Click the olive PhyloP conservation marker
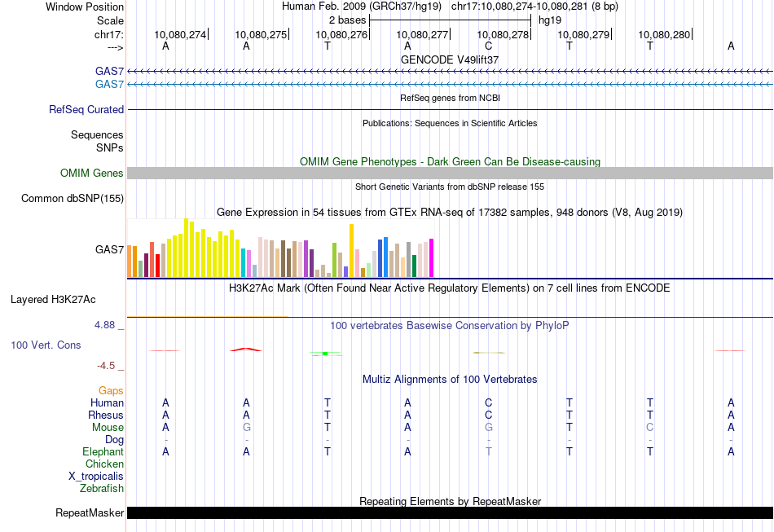Viewport: 774px width, 532px height. point(489,353)
